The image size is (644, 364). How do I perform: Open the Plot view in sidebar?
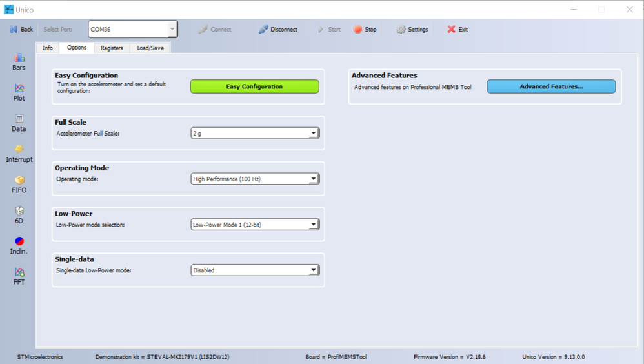[19, 92]
